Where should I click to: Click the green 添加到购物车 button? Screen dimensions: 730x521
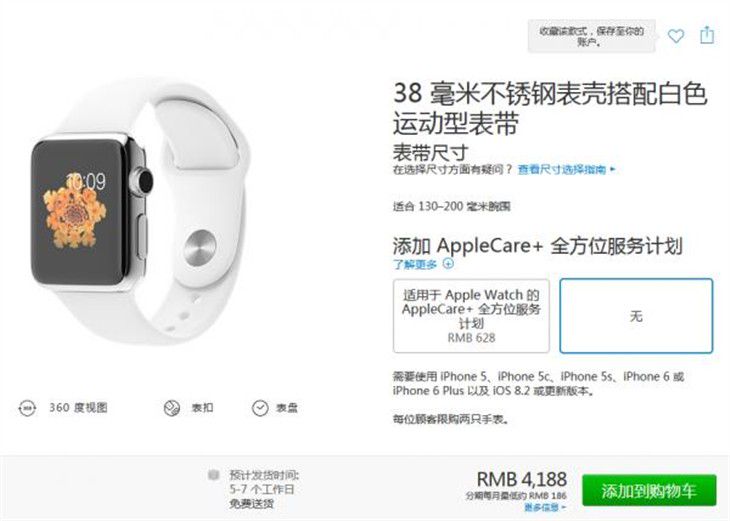click(x=649, y=490)
